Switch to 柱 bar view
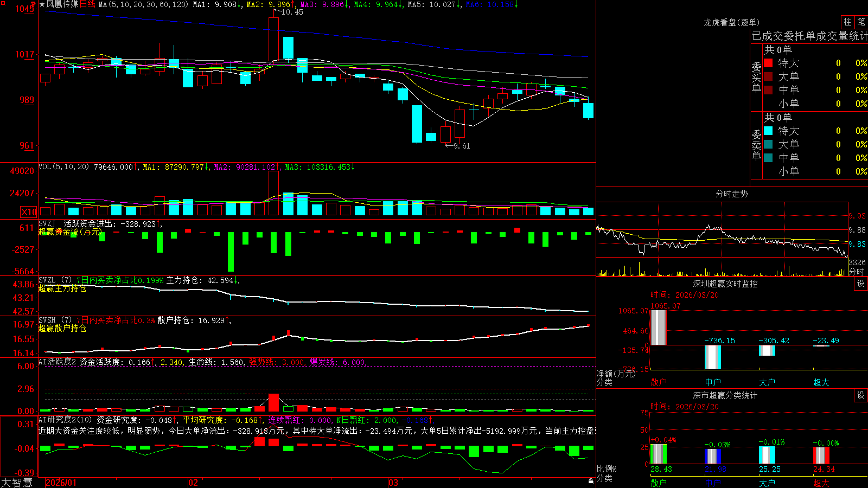This screenshot has width=868, height=488. tap(847, 22)
